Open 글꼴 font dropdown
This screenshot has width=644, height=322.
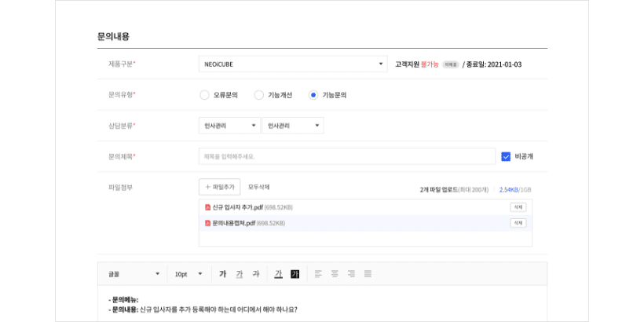click(134, 274)
